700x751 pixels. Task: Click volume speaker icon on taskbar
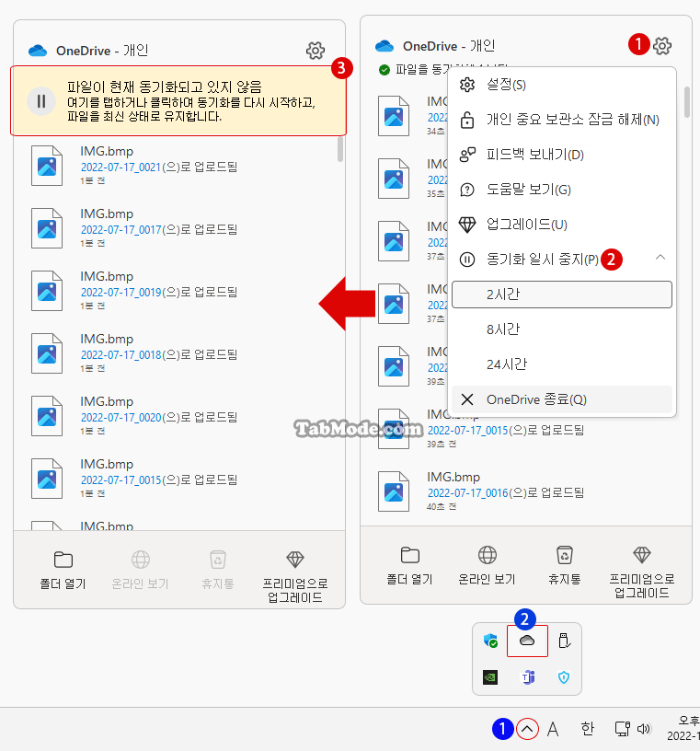644,729
